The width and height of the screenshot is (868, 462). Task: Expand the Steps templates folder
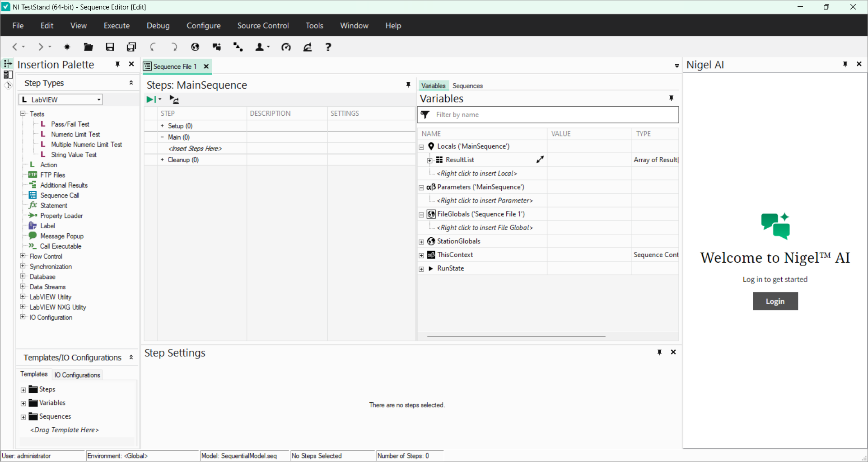23,390
